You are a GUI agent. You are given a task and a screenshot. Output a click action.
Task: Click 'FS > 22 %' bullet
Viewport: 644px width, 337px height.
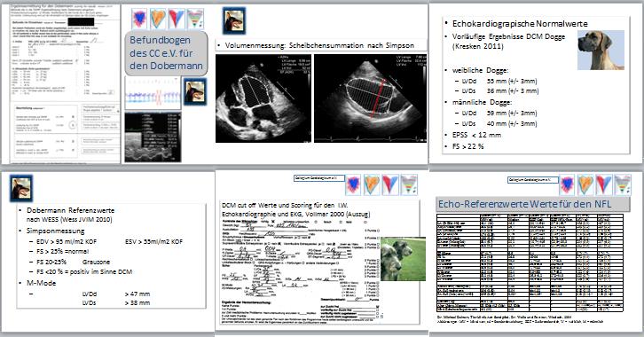(x=467, y=146)
